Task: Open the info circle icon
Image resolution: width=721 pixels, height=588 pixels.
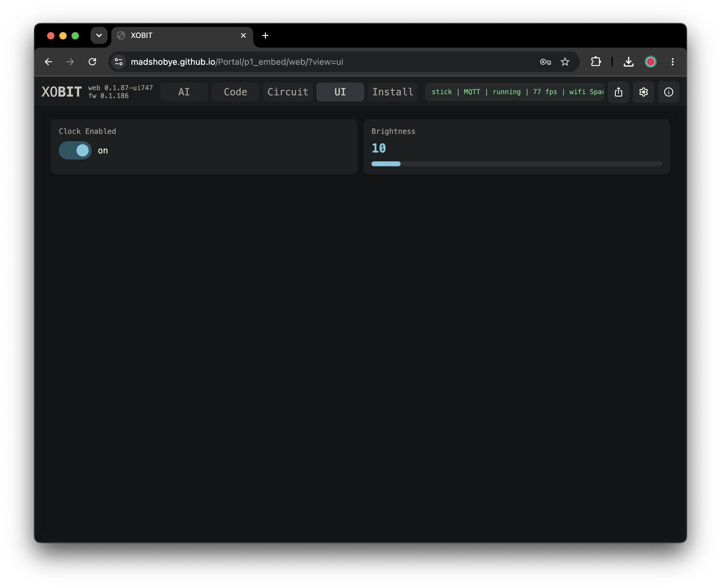Action: pyautogui.click(x=668, y=92)
